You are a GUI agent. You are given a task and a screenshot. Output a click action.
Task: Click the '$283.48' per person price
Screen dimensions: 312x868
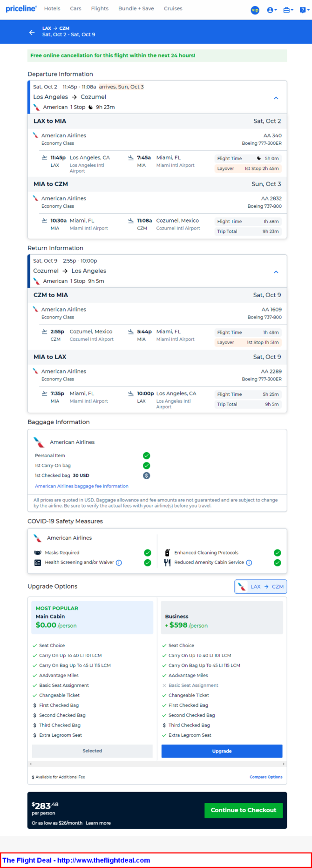point(45,806)
